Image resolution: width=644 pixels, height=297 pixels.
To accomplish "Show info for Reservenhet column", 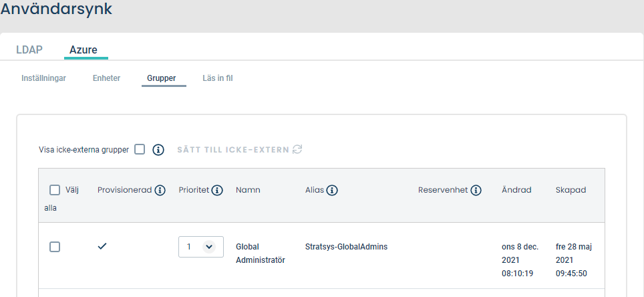I will pos(476,190).
